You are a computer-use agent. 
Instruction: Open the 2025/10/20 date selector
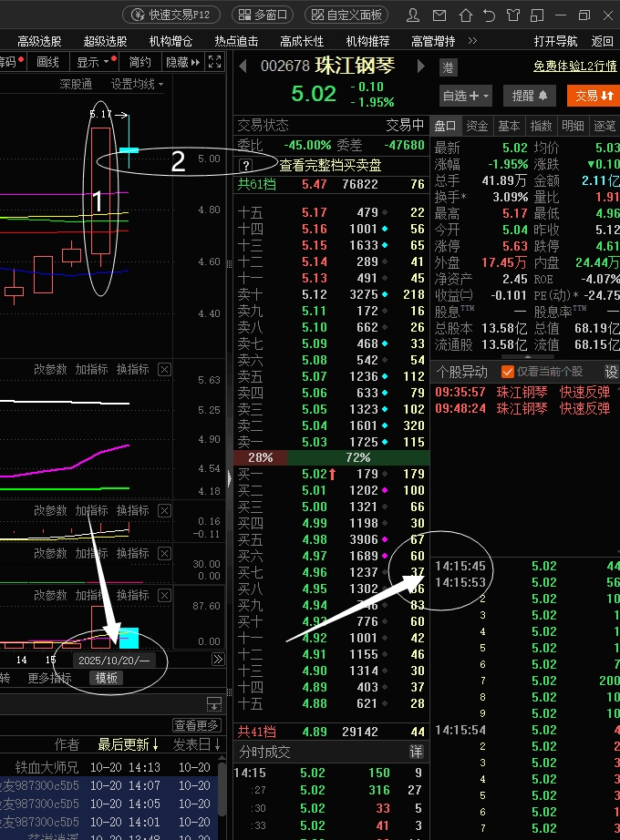[114, 660]
